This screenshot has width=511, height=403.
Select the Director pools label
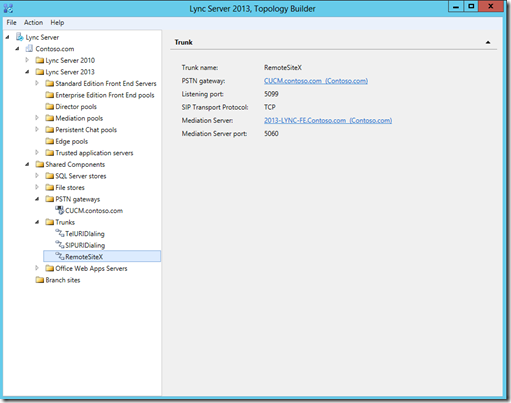[76, 107]
